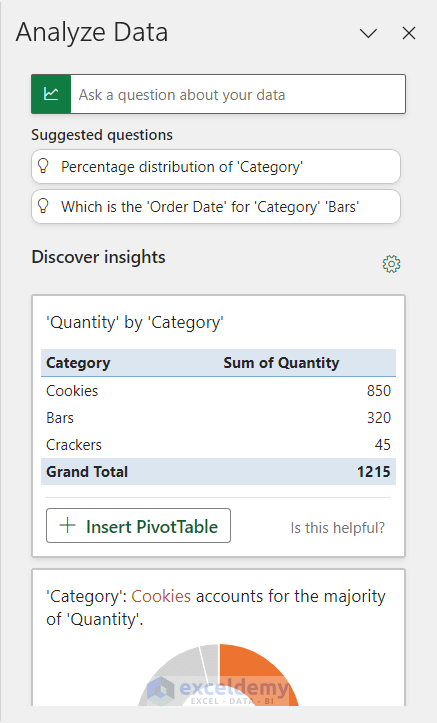Click the plus icon in Insert PivotTable
This screenshot has width=437, height=723.
[x=68, y=525]
